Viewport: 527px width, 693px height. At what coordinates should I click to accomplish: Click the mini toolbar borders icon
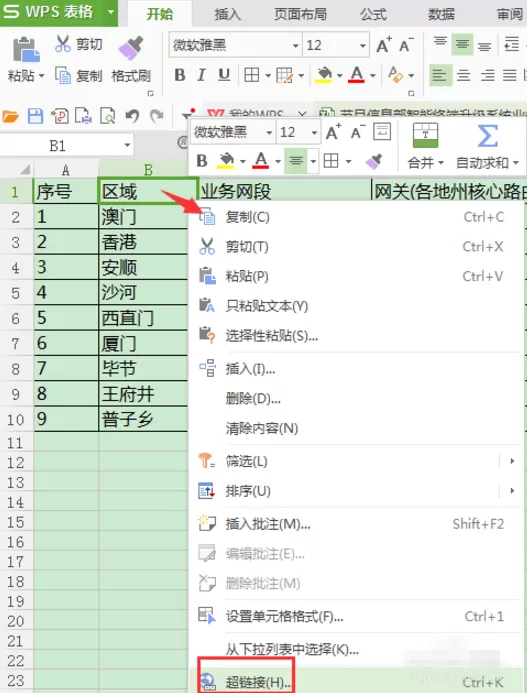pyautogui.click(x=331, y=160)
